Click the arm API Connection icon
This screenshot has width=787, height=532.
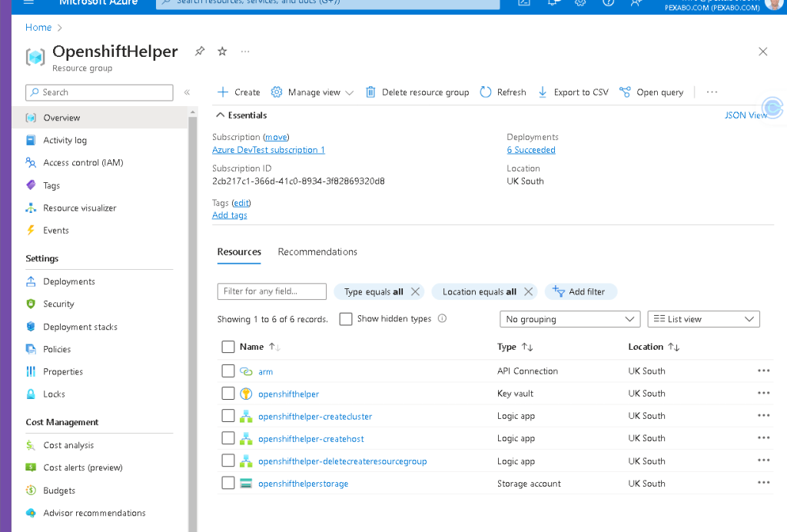pos(246,371)
